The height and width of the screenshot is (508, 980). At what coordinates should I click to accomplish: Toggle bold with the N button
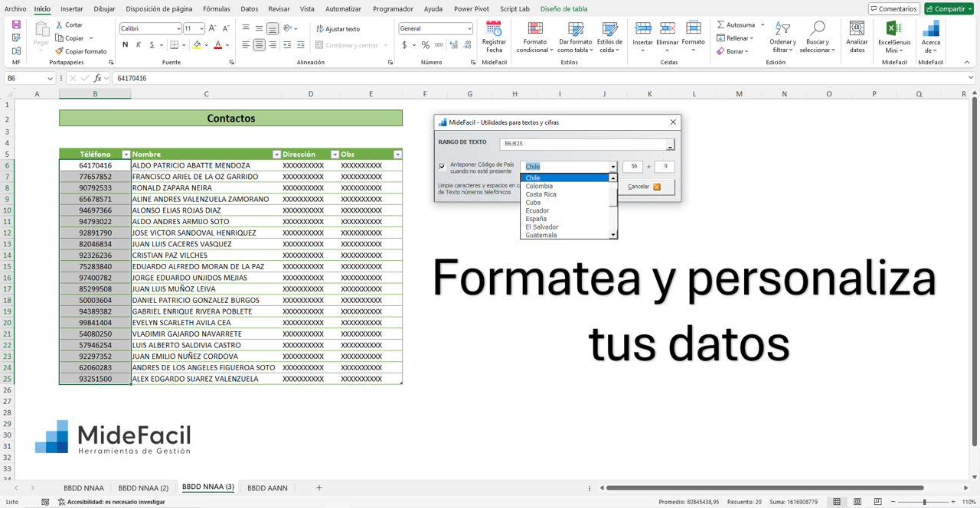tap(126, 45)
